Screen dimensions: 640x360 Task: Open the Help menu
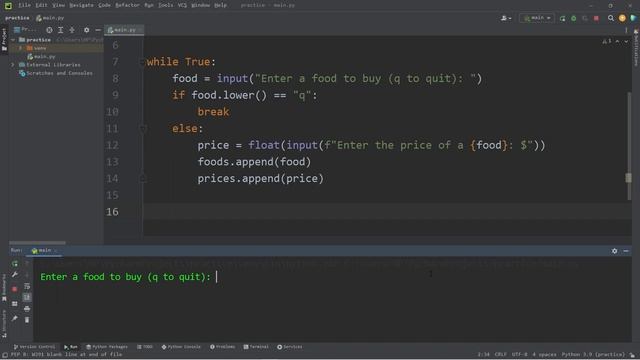tap(220, 5)
